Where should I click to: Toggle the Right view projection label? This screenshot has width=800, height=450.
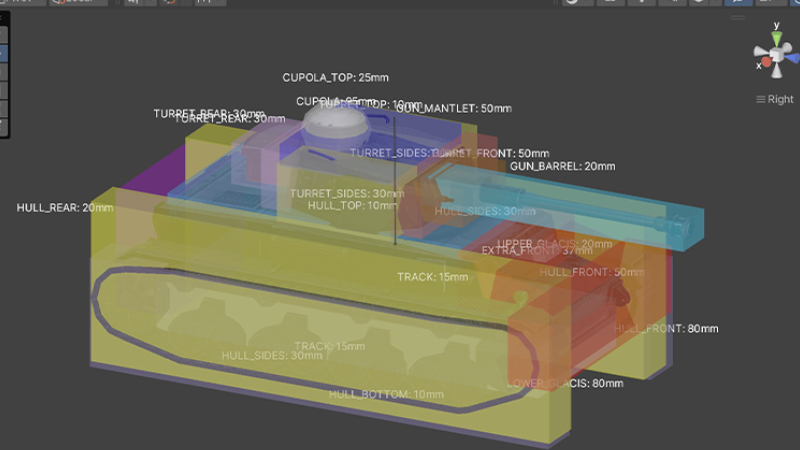coord(774,99)
